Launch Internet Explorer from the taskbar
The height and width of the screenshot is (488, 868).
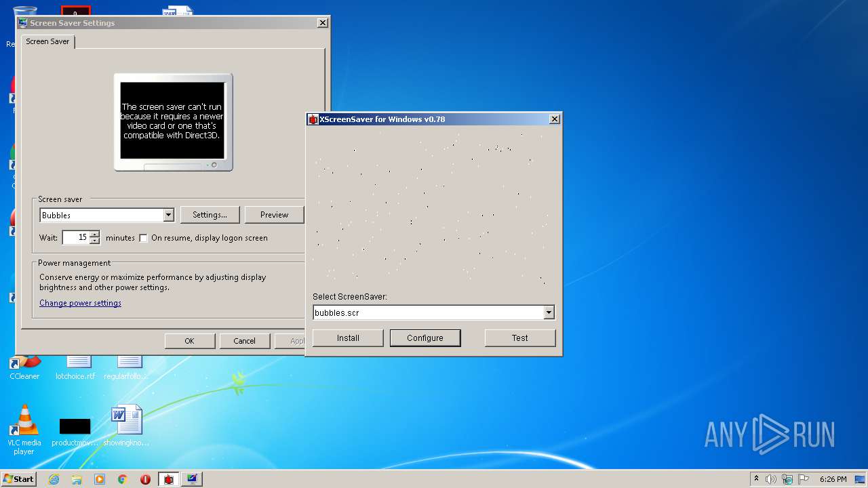[x=54, y=479]
